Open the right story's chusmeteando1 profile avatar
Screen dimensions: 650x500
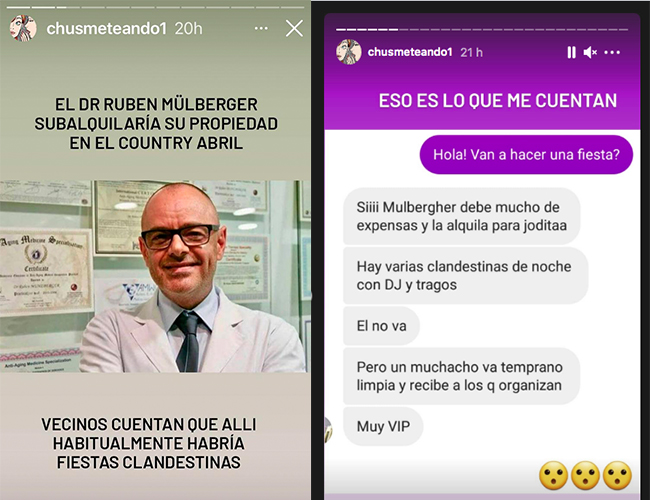[x=349, y=52]
